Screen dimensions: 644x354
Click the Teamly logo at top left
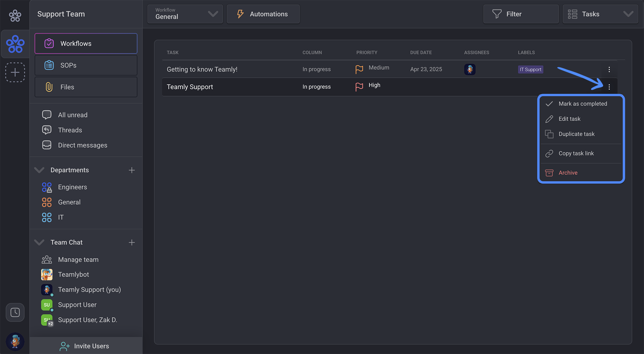click(x=15, y=15)
